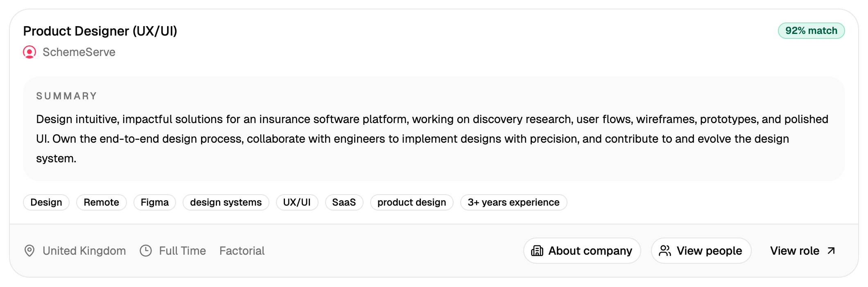This screenshot has height=287, width=868.
Task: Click the SUMMARY heading
Action: [x=67, y=96]
